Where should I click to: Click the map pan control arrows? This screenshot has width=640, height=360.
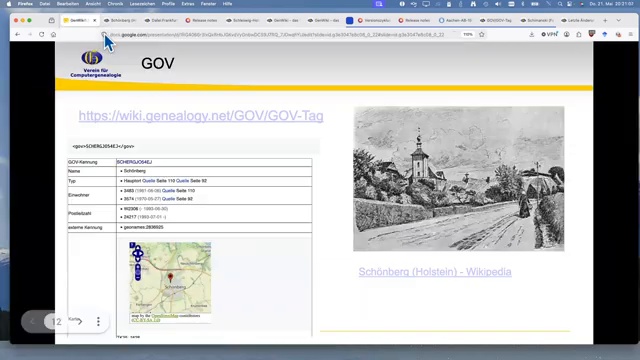click(x=138, y=253)
